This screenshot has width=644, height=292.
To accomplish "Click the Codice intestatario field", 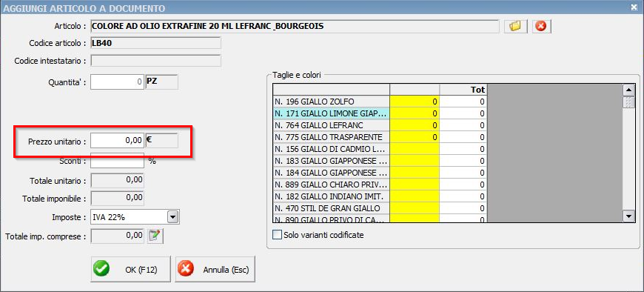I will pyautogui.click(x=155, y=61).
